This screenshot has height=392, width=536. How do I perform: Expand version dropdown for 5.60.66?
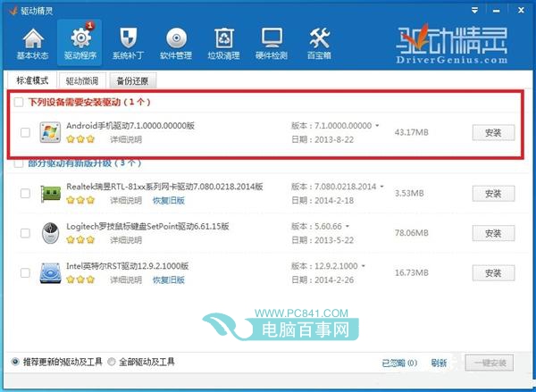[x=348, y=226]
